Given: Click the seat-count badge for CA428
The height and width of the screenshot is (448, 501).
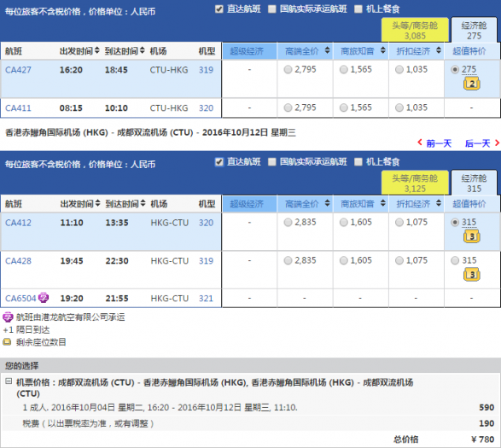Looking at the screenshot, I should click(x=472, y=275).
